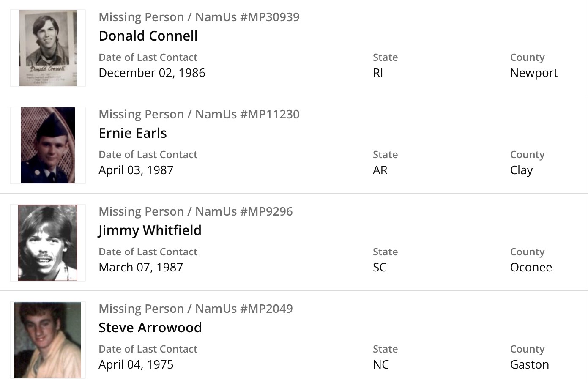Open the Donald Connell record
This screenshot has height=383, width=588.
(x=148, y=36)
